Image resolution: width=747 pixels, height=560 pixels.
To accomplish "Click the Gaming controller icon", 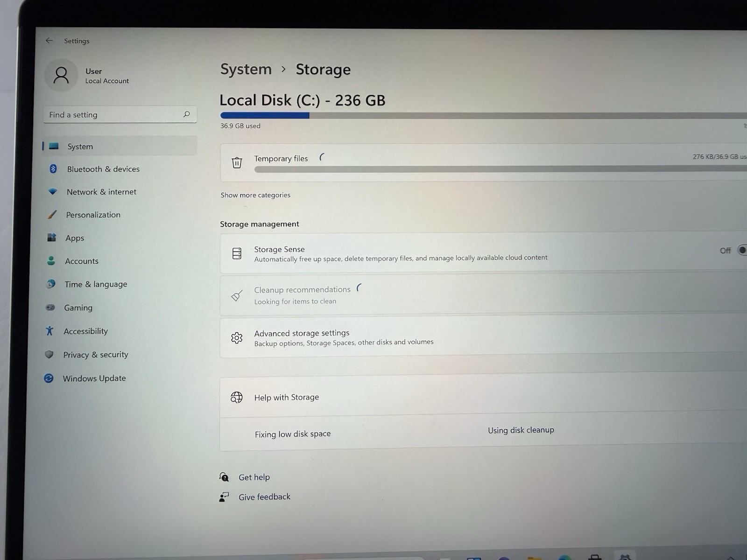I will tap(50, 307).
